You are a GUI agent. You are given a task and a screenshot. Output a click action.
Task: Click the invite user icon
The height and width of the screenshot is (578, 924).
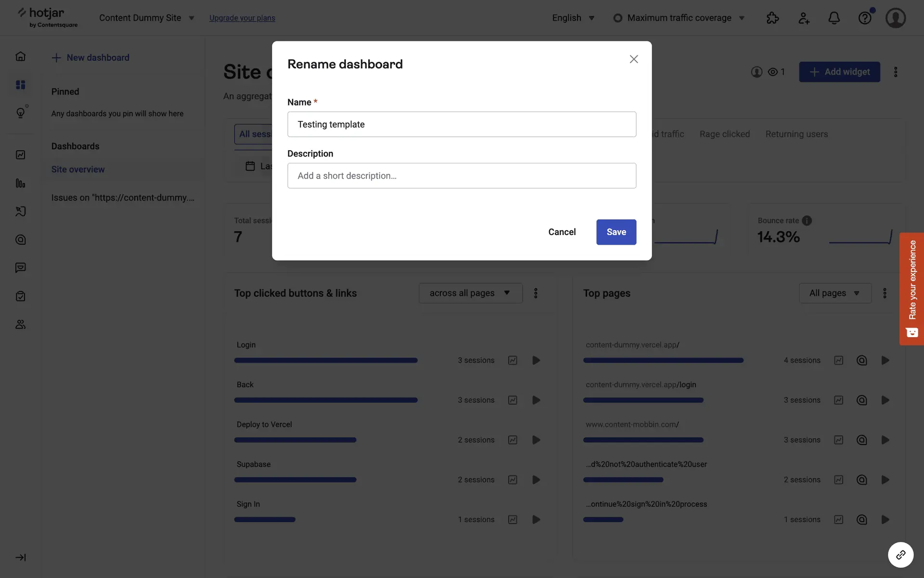[x=803, y=18]
